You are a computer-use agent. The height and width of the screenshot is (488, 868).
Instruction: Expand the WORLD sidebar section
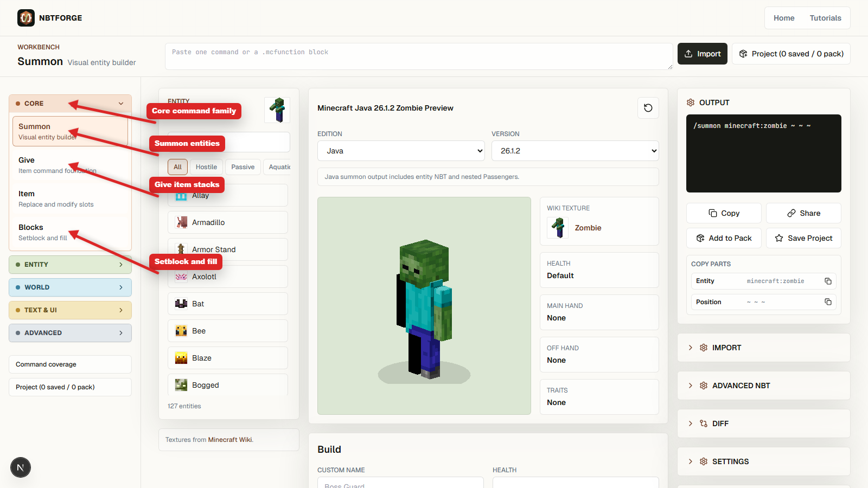pyautogui.click(x=70, y=287)
